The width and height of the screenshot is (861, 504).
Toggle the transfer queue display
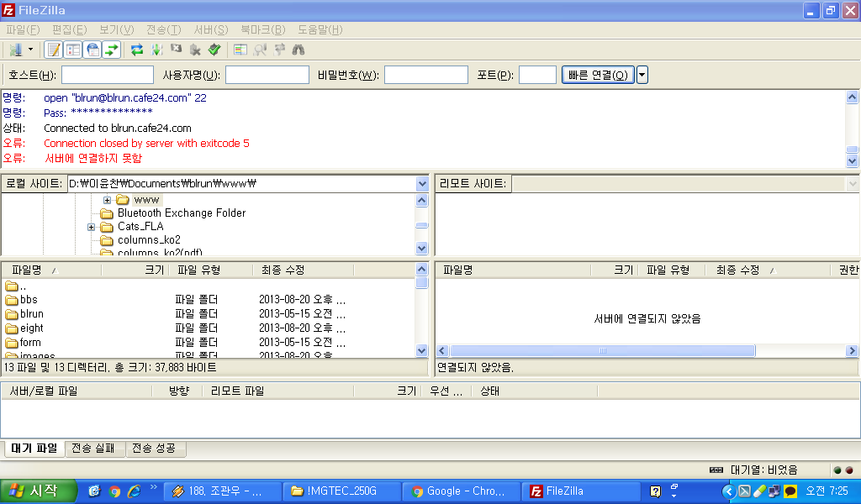click(112, 50)
